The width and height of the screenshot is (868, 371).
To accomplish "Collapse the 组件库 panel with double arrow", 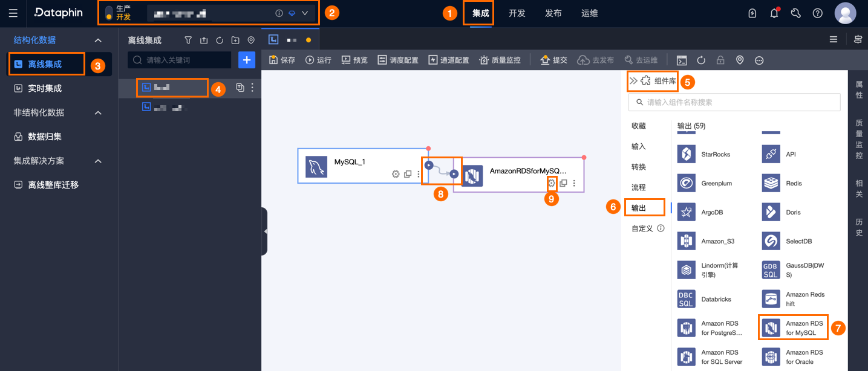I will click(x=633, y=80).
